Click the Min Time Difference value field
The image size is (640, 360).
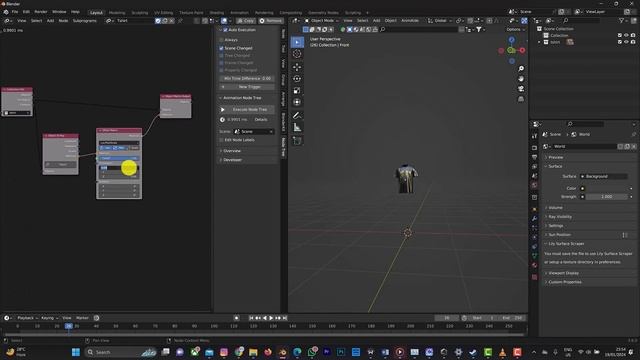(247, 78)
